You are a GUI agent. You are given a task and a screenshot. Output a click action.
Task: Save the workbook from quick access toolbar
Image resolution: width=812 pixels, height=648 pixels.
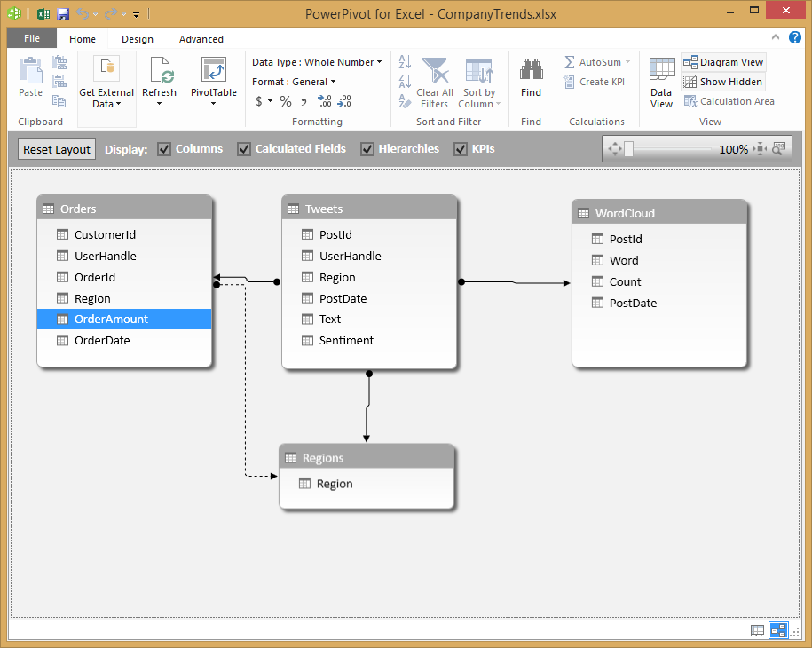pos(63,14)
